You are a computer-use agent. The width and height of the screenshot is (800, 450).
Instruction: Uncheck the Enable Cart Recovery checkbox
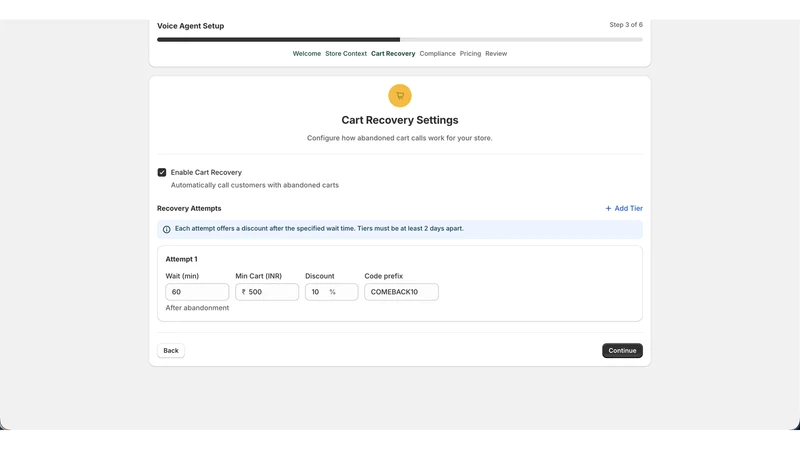162,172
